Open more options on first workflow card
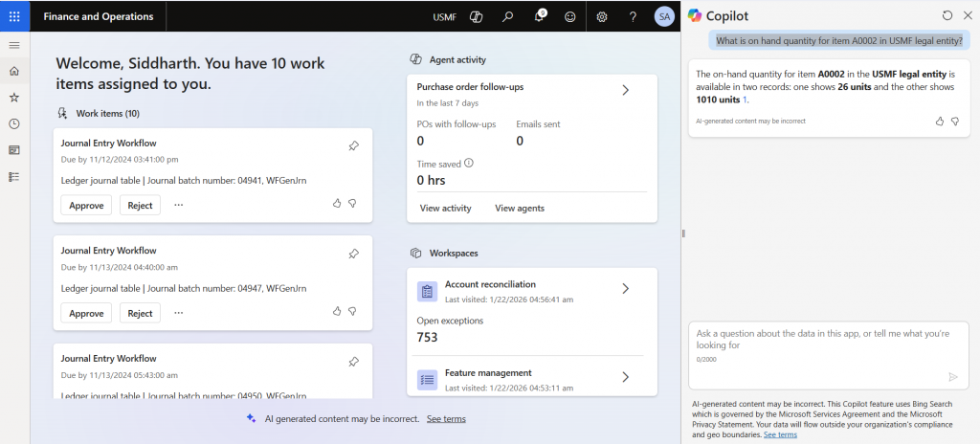This screenshot has width=980, height=444. (178, 205)
